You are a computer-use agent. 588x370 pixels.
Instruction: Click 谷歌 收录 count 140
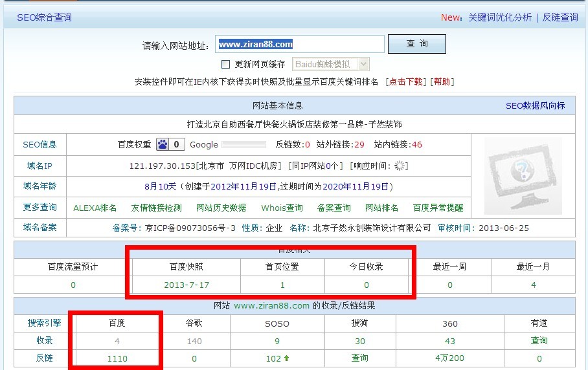pos(194,341)
